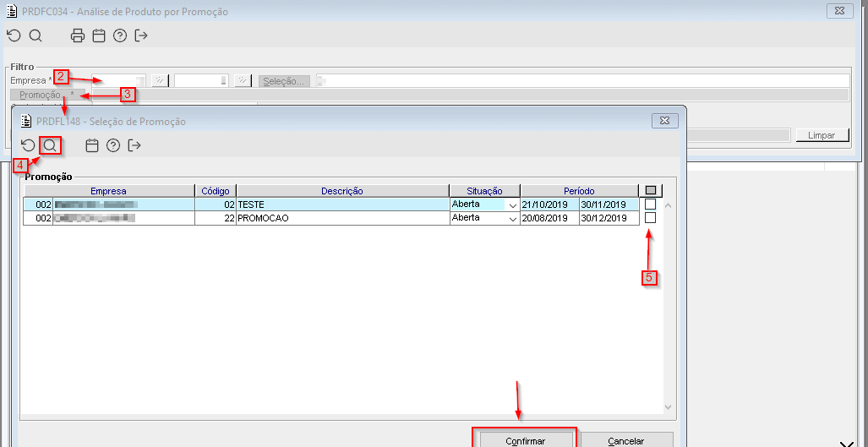Open the help icon in Seleção de Promoção dialog
This screenshot has width=868, height=447.
point(113,145)
